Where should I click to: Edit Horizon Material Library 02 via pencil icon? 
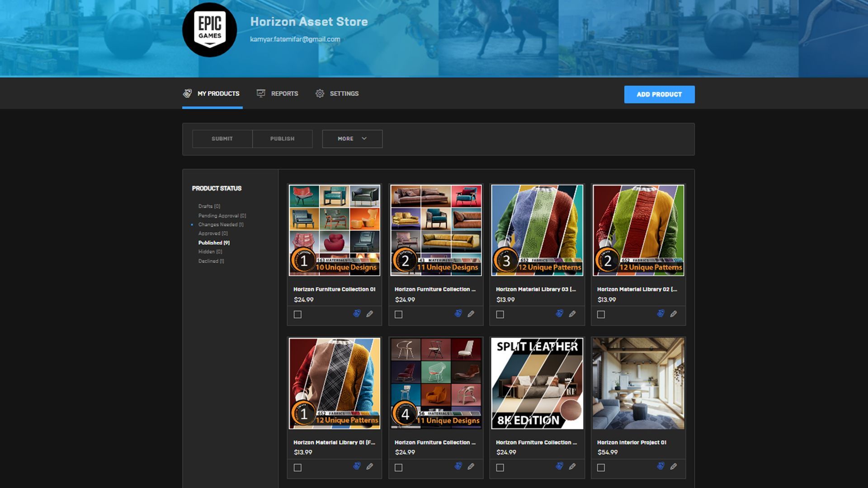[674, 314]
